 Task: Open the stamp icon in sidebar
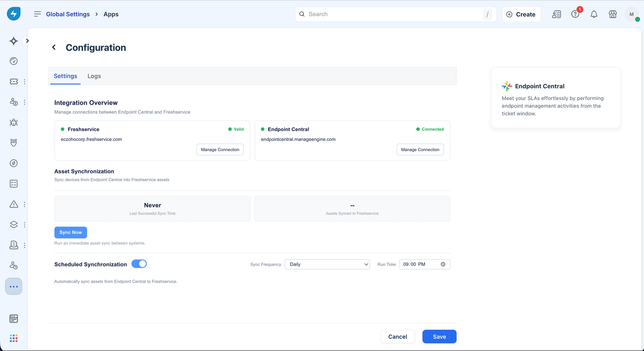[13, 245]
